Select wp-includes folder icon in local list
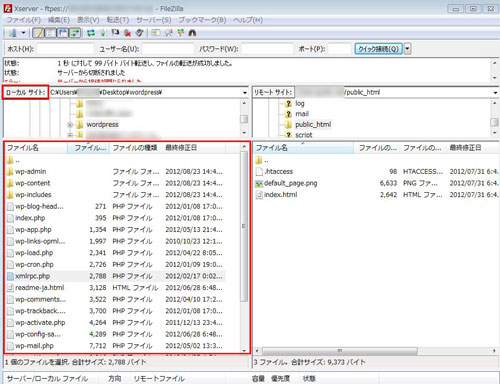The width and height of the screenshot is (500, 384). pos(10,195)
